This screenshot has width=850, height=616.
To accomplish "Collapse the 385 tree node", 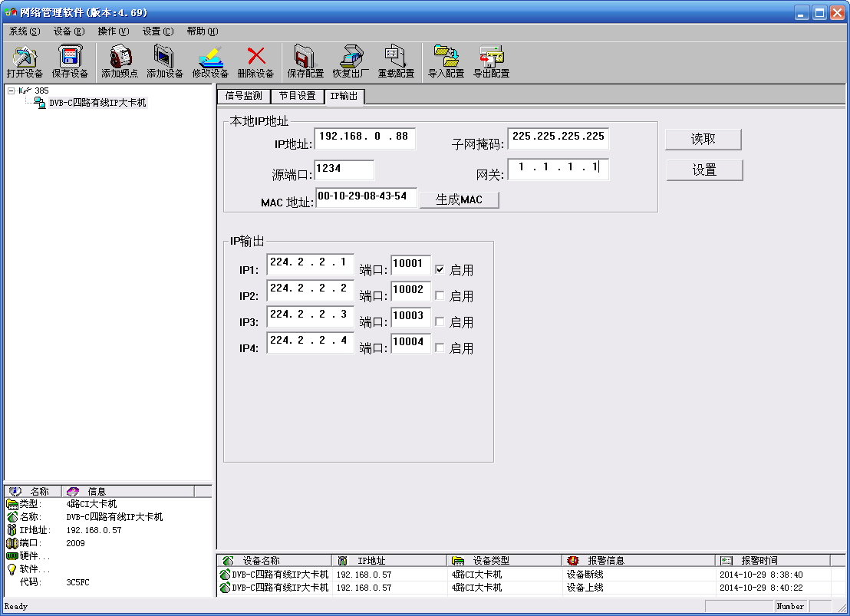I will [x=11, y=91].
